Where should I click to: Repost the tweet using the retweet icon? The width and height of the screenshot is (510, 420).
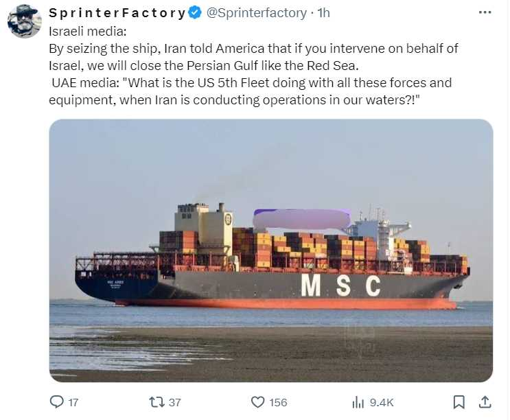point(157,401)
